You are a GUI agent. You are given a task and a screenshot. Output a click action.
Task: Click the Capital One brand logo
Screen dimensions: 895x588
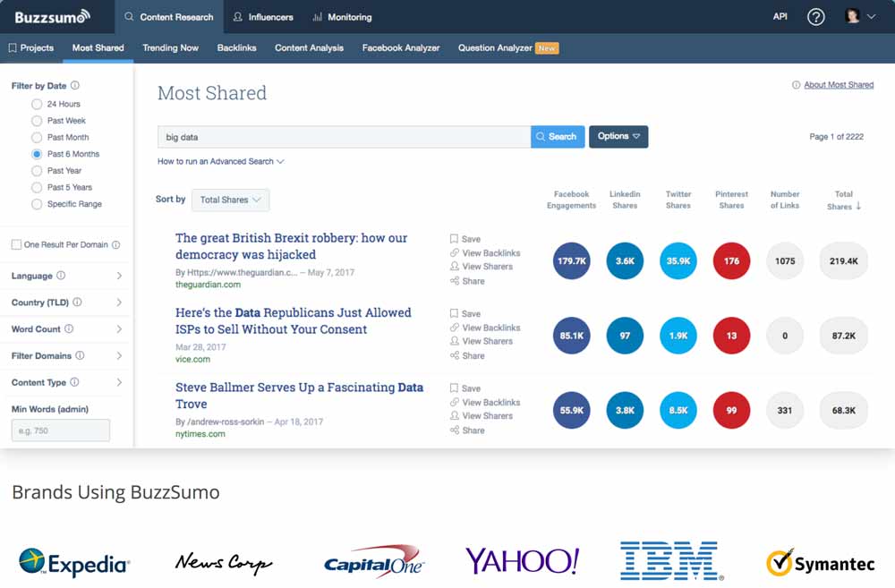click(374, 561)
